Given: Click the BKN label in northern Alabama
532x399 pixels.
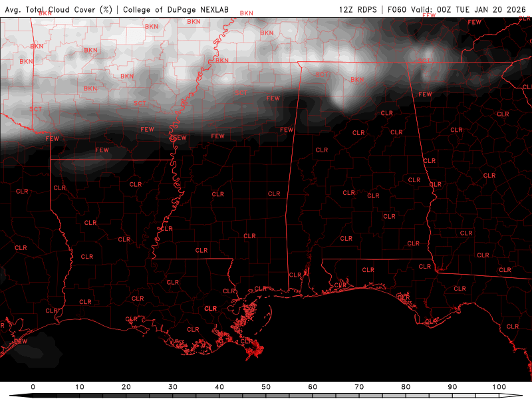Looking at the screenshot, I should (357, 80).
